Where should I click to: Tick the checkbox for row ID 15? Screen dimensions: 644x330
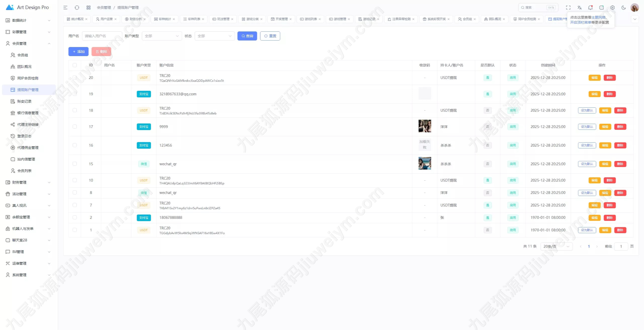tap(75, 164)
